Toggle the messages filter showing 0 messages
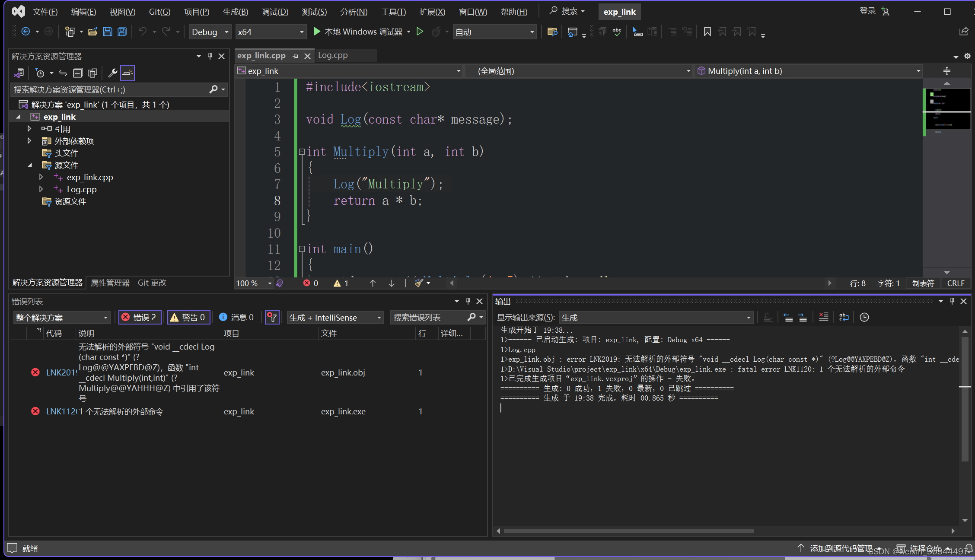 (236, 317)
